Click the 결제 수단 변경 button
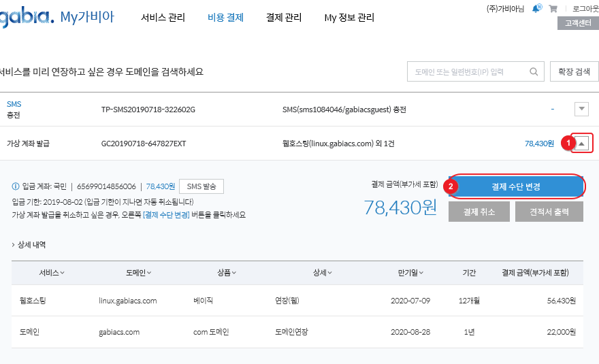 [516, 187]
